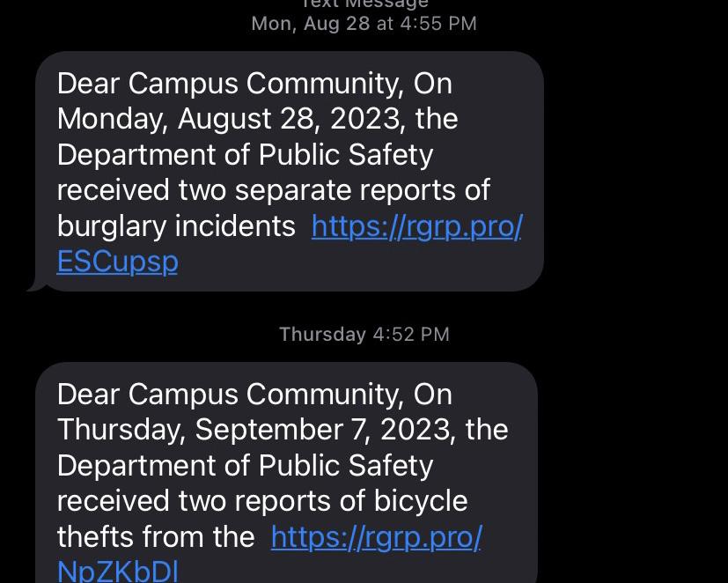Click "Department of Public Safety" in the bicycle message
The width and height of the screenshot is (728, 583).
pyautogui.click(x=245, y=466)
